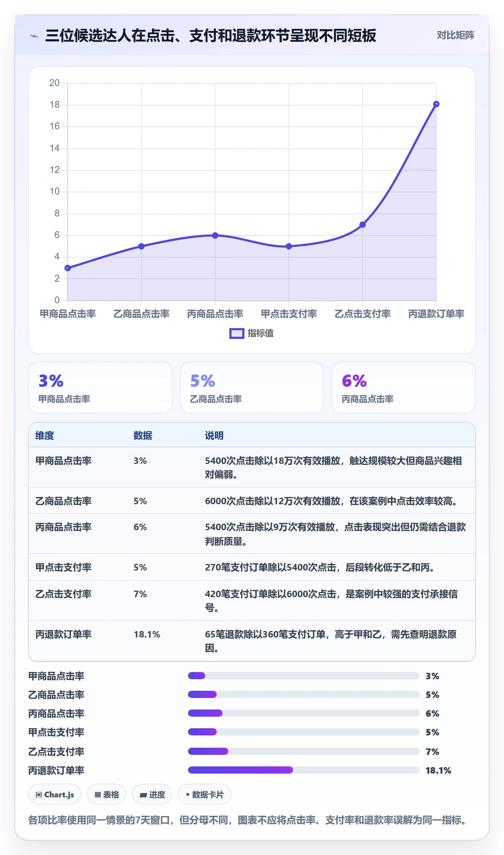Click the lightning icon beside the title

[x=34, y=36]
